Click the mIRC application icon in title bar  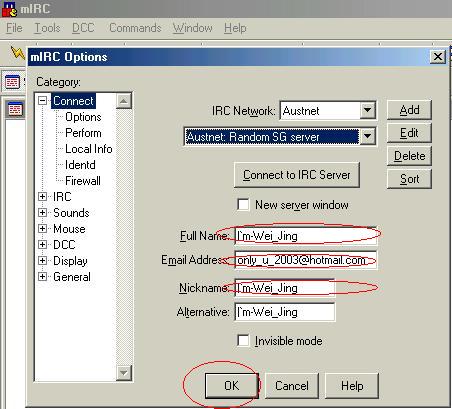[9, 9]
